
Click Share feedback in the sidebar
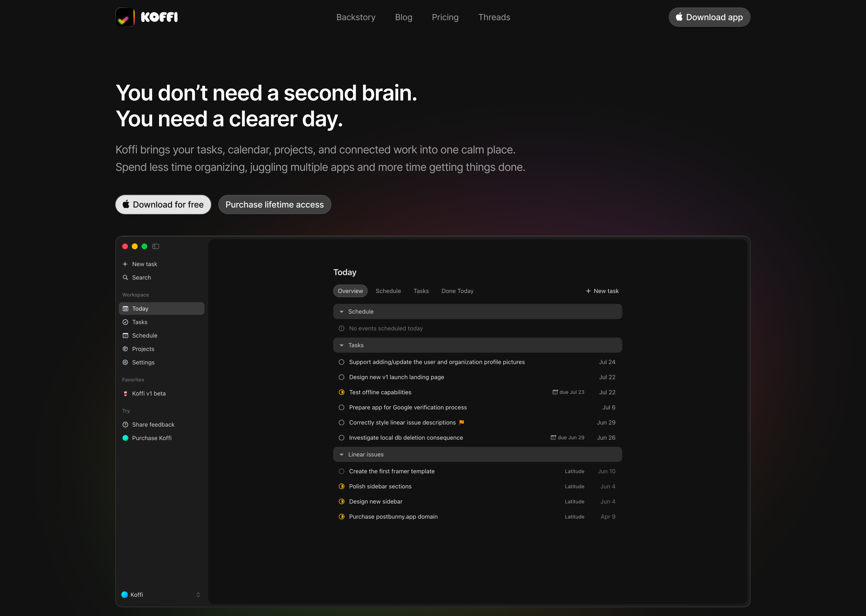click(162, 425)
